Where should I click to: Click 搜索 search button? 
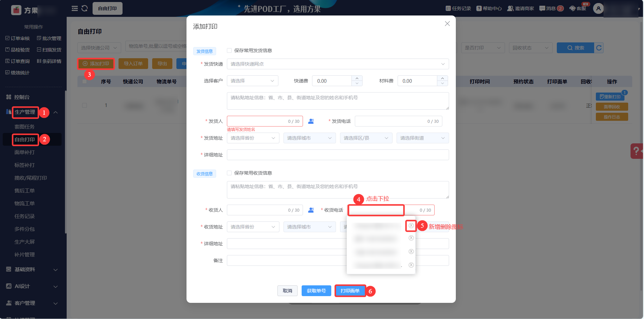point(575,48)
